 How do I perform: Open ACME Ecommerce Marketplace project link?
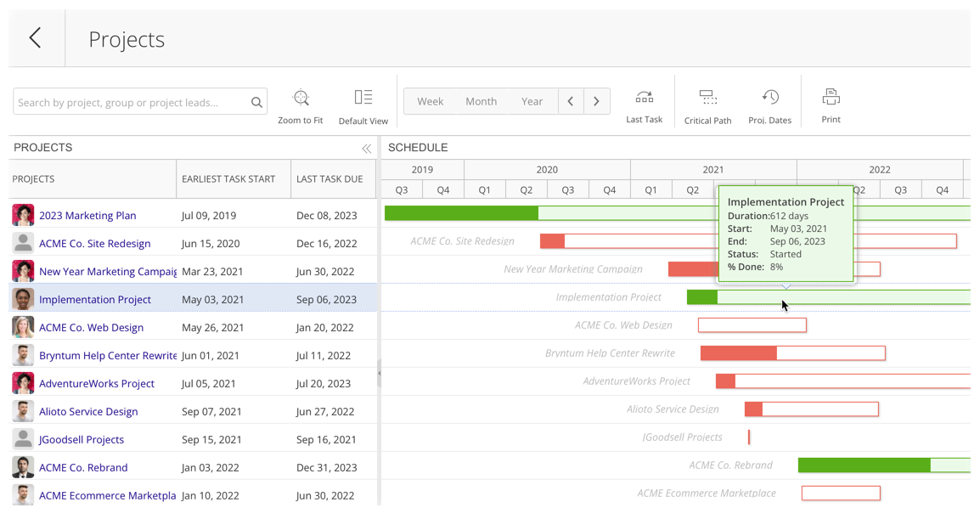[108, 495]
